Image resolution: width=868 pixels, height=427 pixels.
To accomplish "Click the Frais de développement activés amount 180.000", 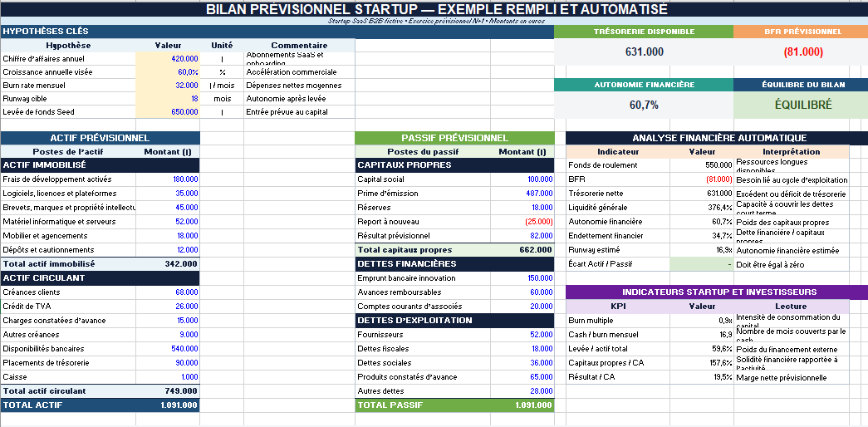I will coord(167,179).
